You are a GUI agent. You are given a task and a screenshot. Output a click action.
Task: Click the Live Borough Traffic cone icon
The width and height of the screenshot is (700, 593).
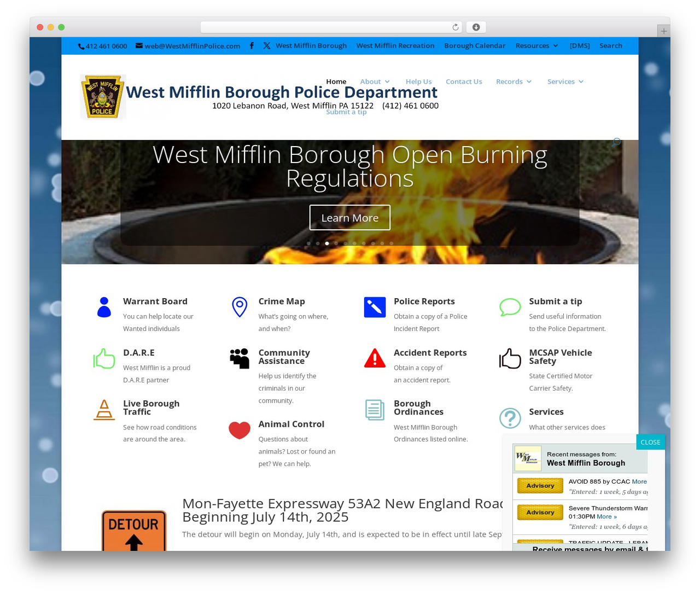104,410
